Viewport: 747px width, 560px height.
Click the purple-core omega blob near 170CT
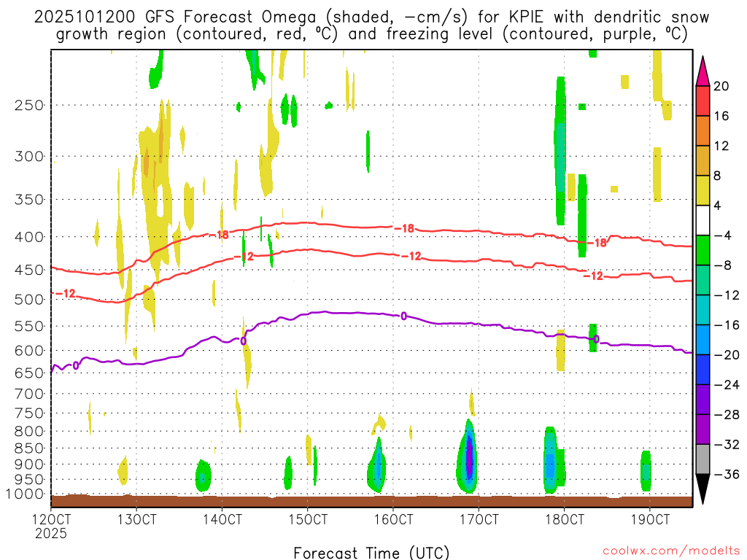click(468, 457)
